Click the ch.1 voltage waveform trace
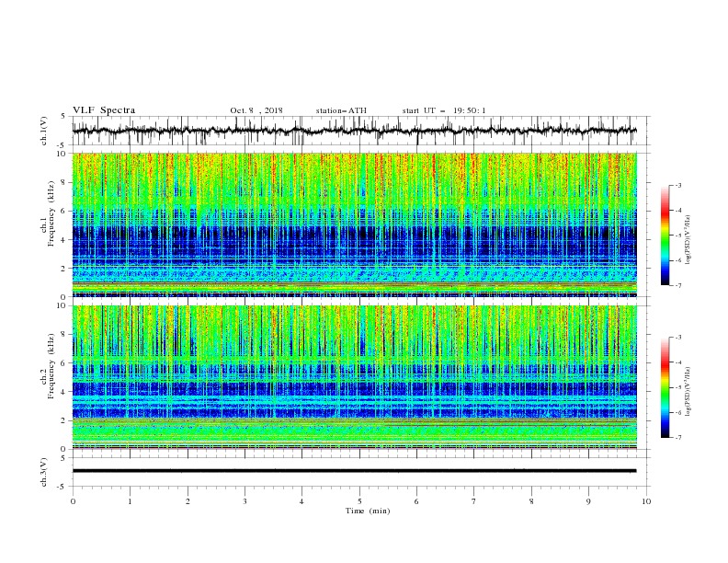The image size is (728, 563). (354, 131)
